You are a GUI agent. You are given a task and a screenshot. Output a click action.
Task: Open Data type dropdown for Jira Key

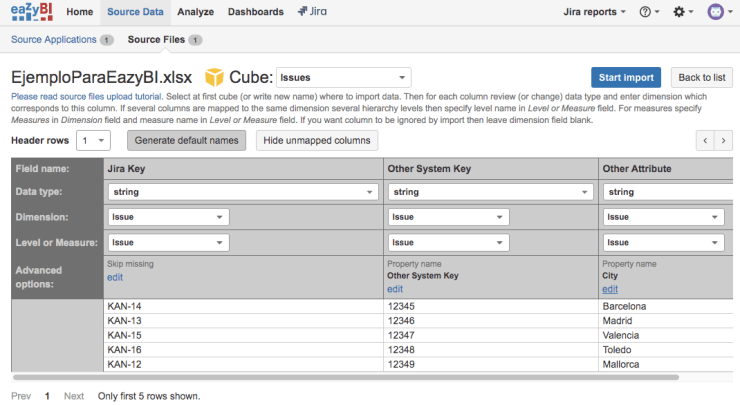(241, 191)
